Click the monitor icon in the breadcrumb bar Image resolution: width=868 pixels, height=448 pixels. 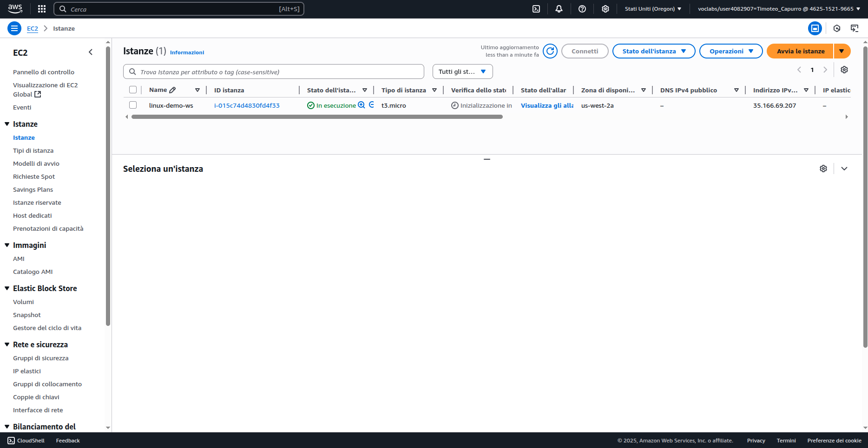855,28
